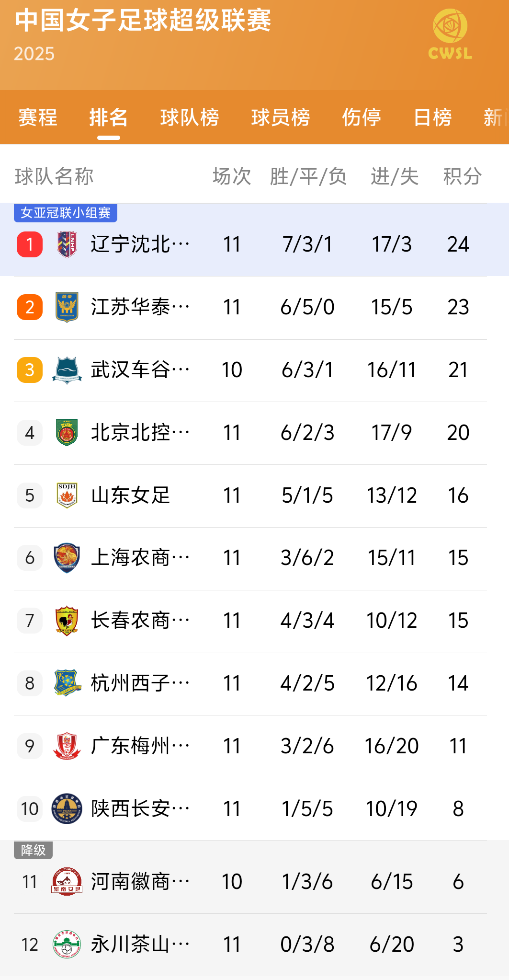Switch to the 赛程 tab
Screen dimensions: 509x980
(38, 117)
